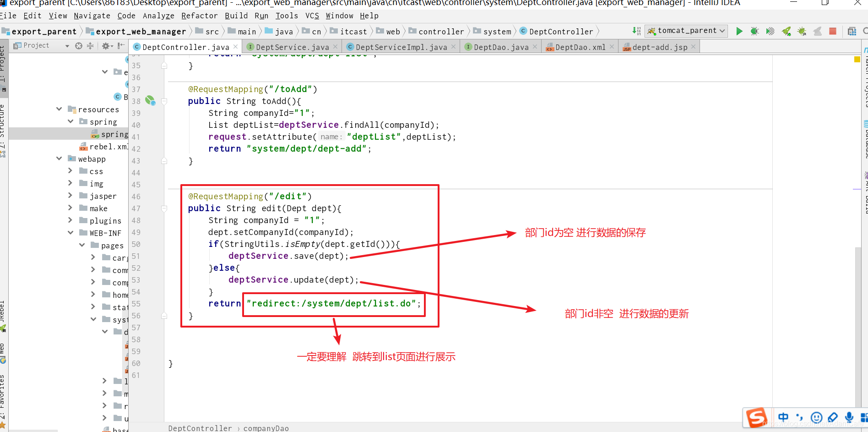Viewport: 868px width, 432px height.
Task: Collapse the resources folder
Action: pos(59,109)
